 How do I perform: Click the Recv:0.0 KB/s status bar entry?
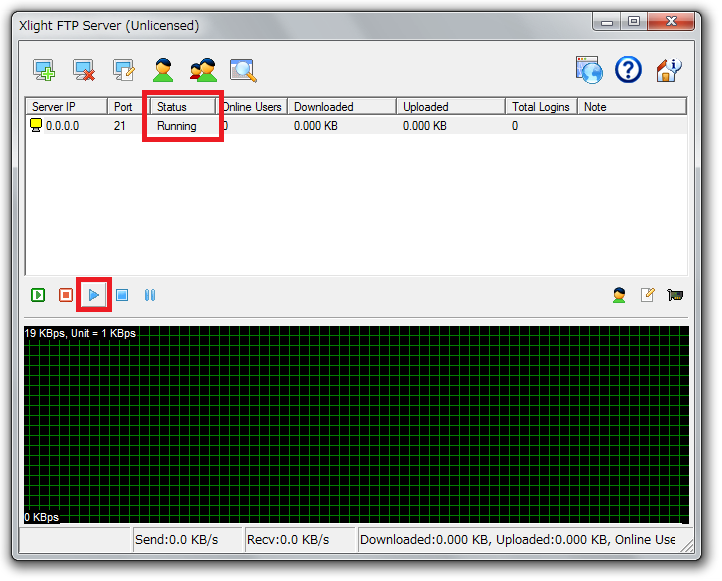tap(301, 540)
